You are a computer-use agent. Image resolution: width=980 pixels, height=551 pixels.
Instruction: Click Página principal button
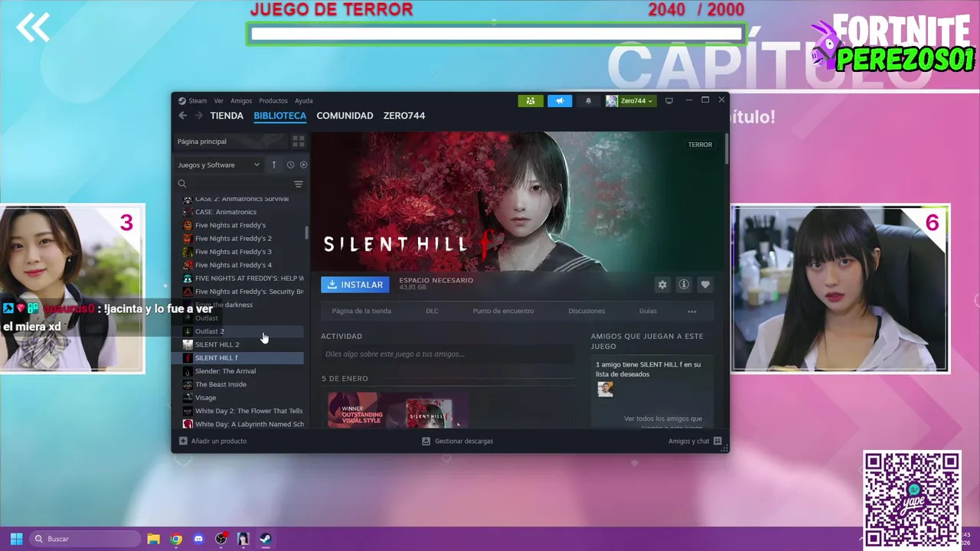click(230, 142)
